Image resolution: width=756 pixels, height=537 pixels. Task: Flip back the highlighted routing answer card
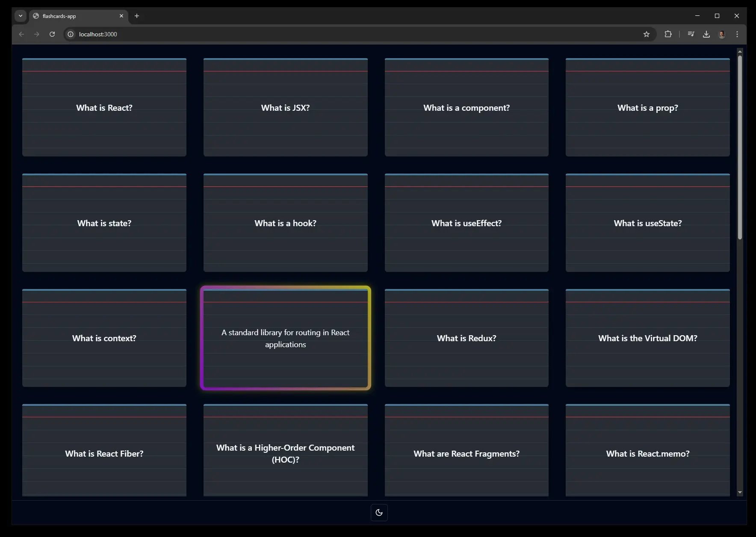[x=286, y=338]
